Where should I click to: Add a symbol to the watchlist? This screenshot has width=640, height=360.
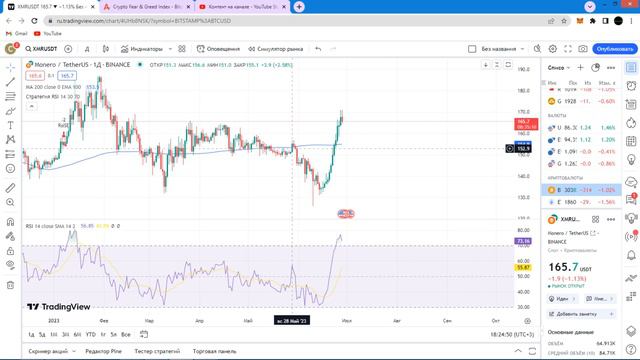click(x=580, y=68)
